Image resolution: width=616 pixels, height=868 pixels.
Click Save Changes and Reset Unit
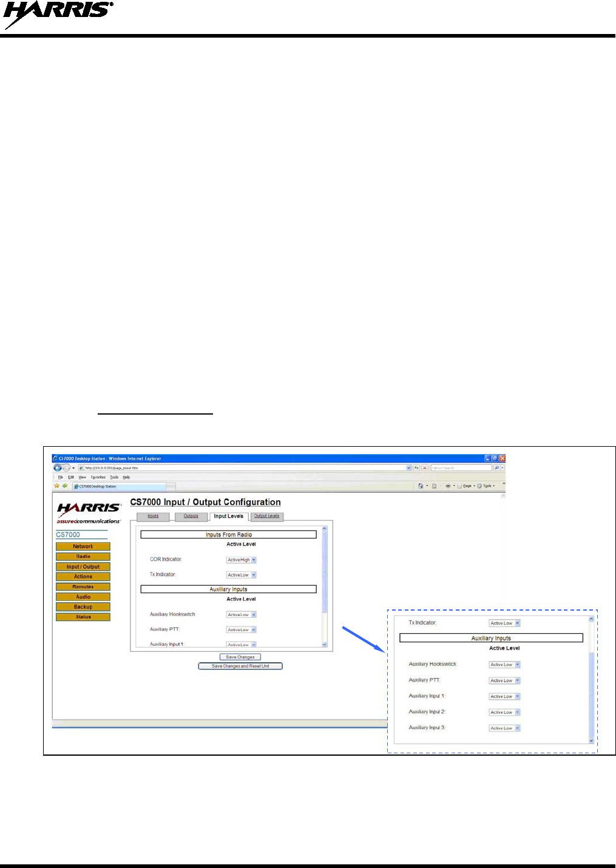click(240, 666)
